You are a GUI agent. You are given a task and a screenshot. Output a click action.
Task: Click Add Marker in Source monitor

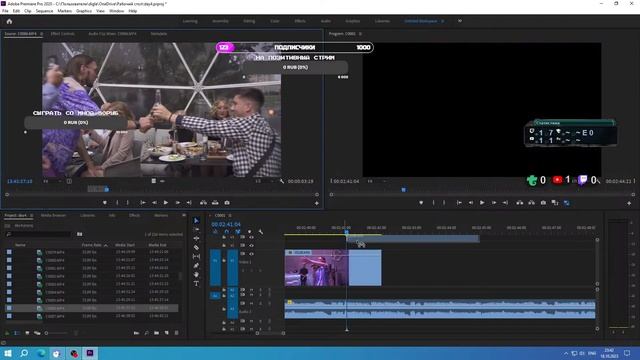click(x=105, y=202)
